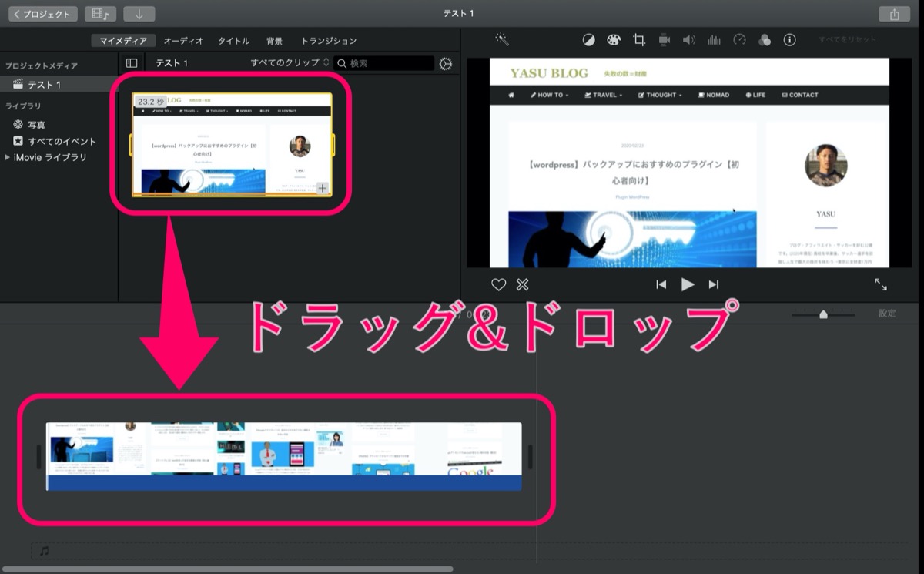
Task: Open the clip info icon
Action: point(789,40)
